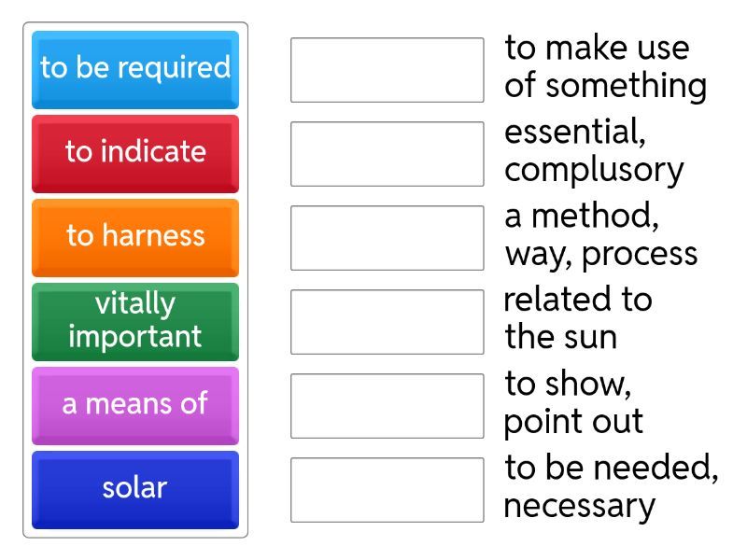Select the 'to be required' tile
Viewport: 747px width, 560px height.
(x=135, y=69)
